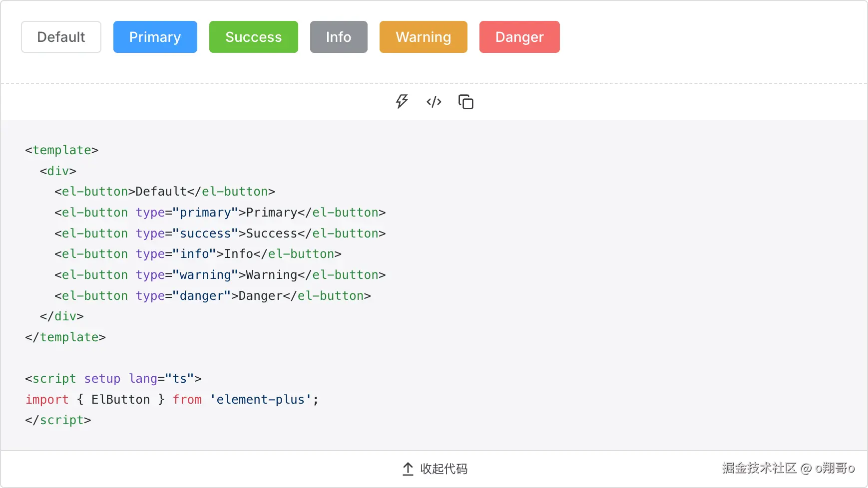Open the playground via lightning bolt icon
The image size is (868, 488).
coord(402,102)
